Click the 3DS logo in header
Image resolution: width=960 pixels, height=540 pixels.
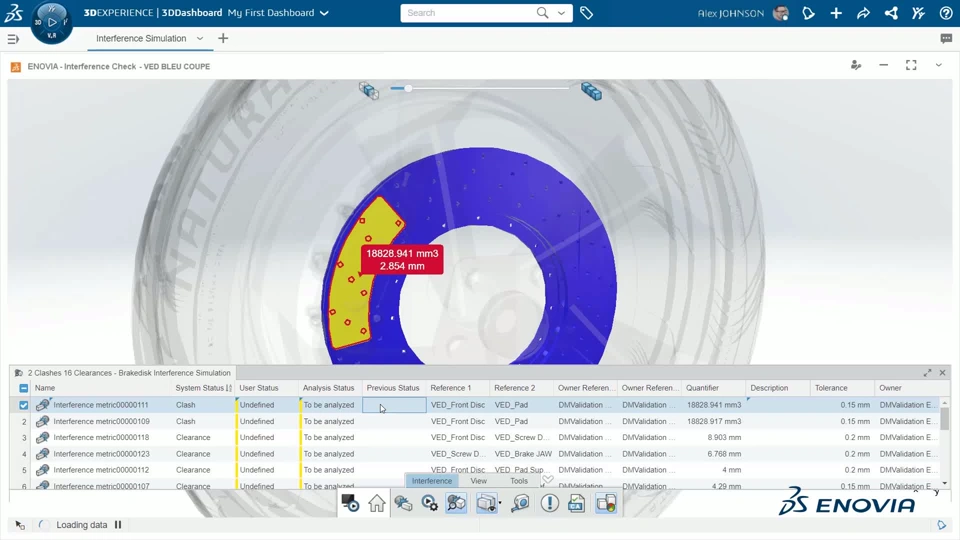pos(13,13)
